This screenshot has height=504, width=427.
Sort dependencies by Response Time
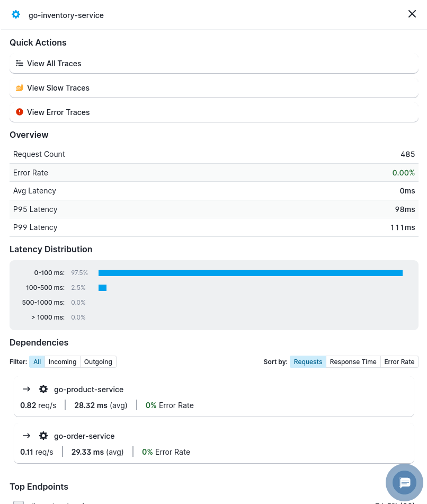353,361
